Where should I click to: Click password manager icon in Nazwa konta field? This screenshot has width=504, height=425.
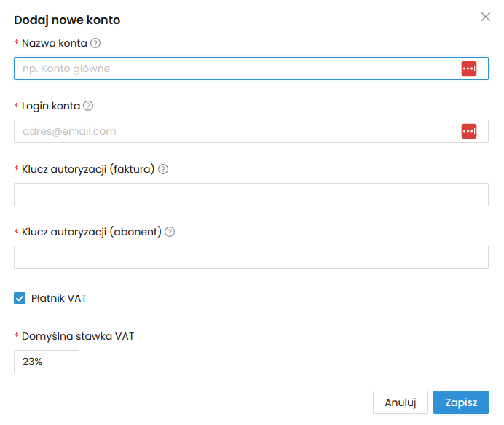click(x=468, y=69)
